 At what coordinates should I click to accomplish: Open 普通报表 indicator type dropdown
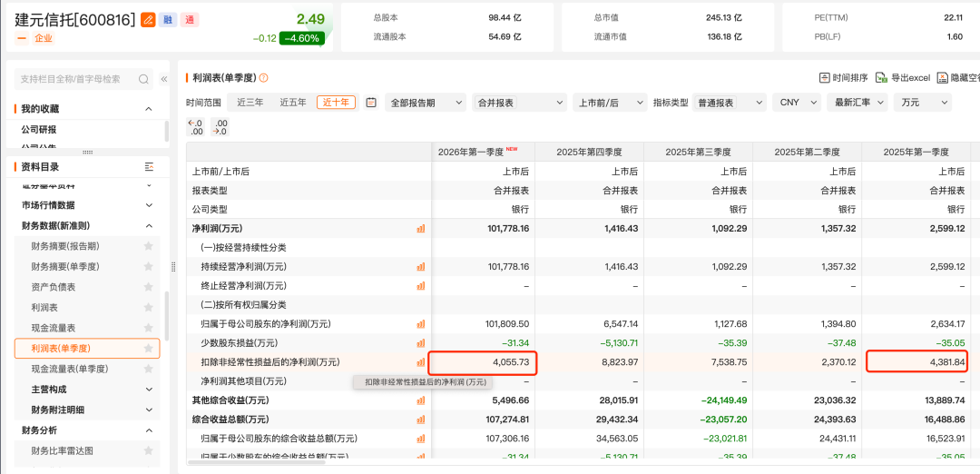tap(730, 103)
